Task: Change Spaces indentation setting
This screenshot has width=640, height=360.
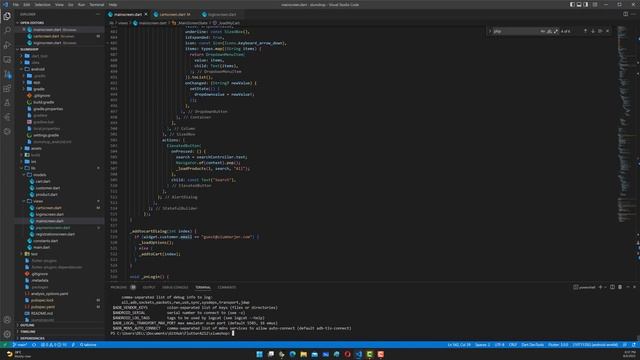Action: pos(482,345)
